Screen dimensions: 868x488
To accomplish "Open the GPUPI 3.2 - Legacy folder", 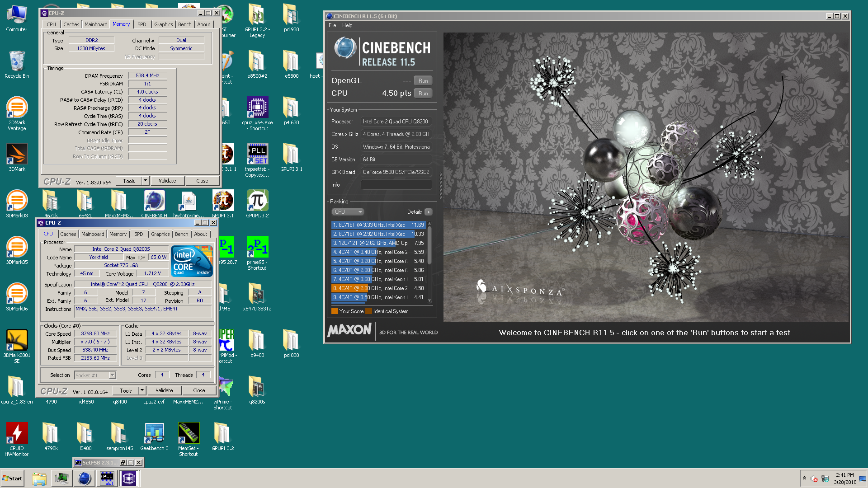I will click(257, 21).
